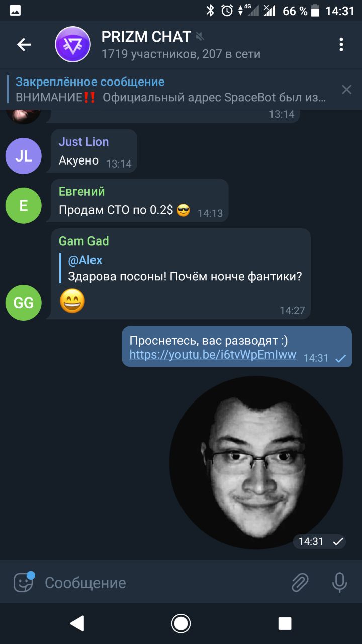362x644 pixels.
Task: Open the PRIZM CHAT group avatar
Action: (73, 44)
